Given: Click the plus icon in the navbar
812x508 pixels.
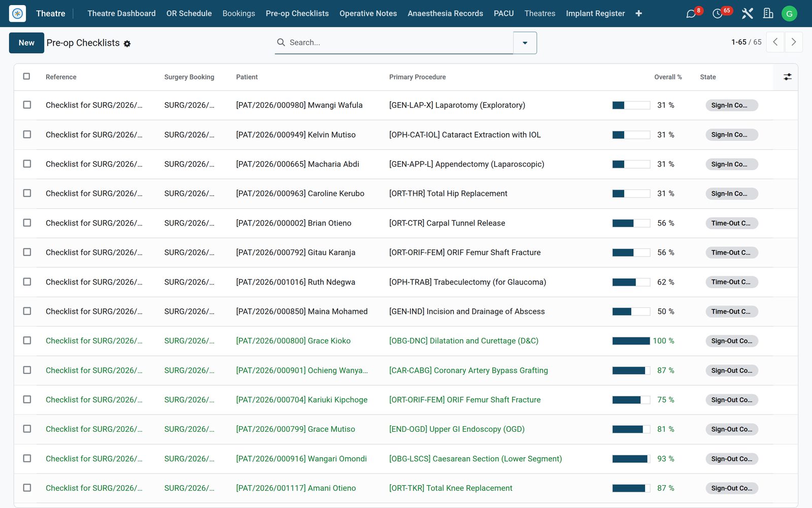Looking at the screenshot, I should click(638, 14).
